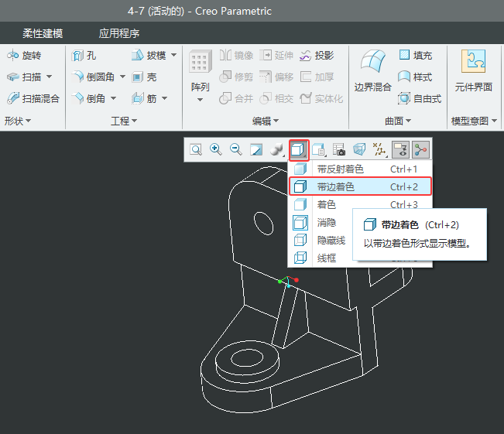Expand the 模型意图 group dropdown
This screenshot has width=504, height=434.
[474, 121]
